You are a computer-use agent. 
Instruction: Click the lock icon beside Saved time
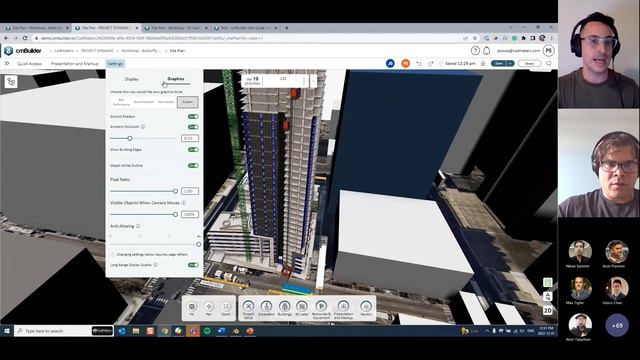(483, 64)
